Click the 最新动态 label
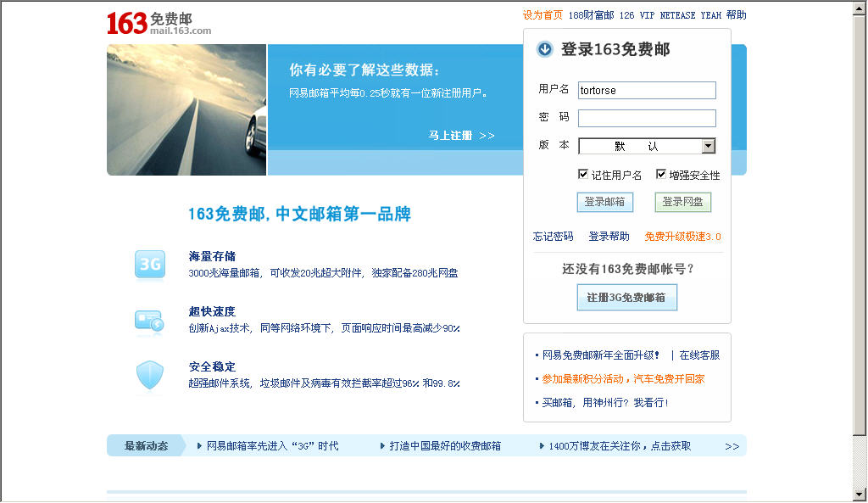Screen dimensions: 868x503 coord(146,446)
